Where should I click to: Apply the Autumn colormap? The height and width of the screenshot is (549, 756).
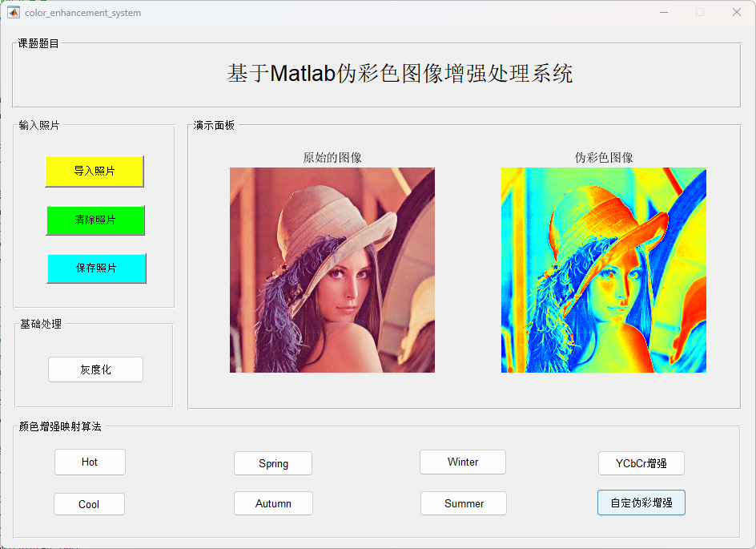pyautogui.click(x=273, y=503)
